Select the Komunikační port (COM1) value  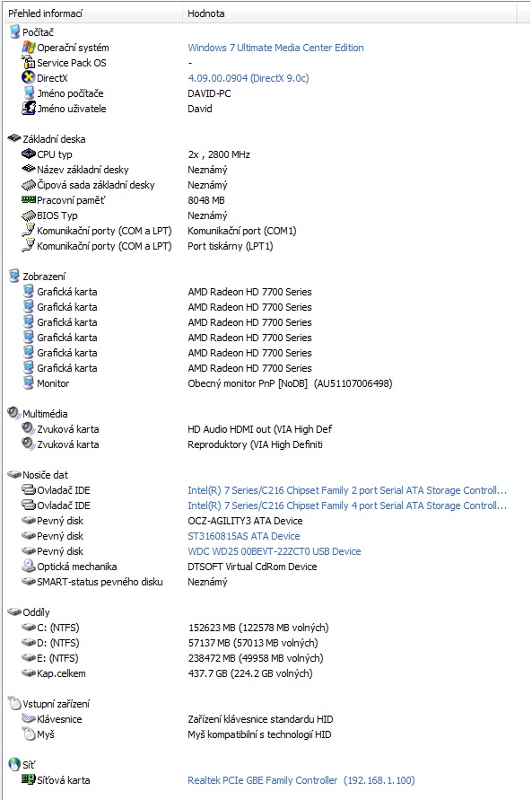coord(242,231)
